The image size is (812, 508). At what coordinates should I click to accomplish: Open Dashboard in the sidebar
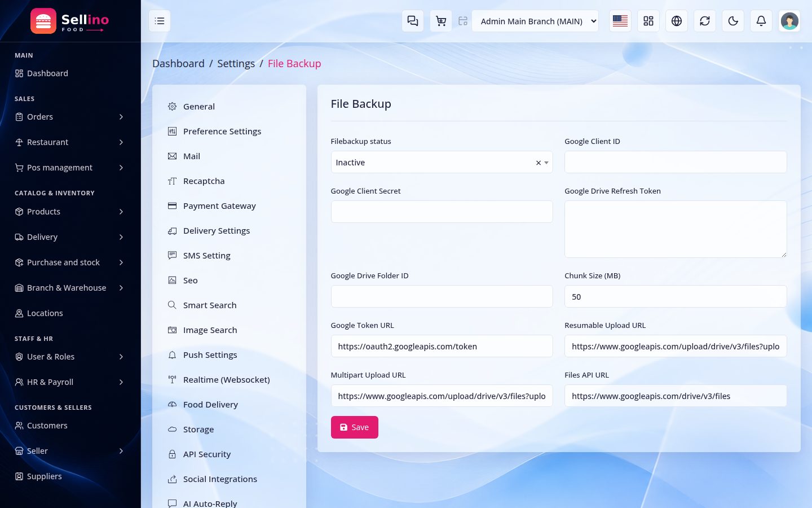(70, 73)
